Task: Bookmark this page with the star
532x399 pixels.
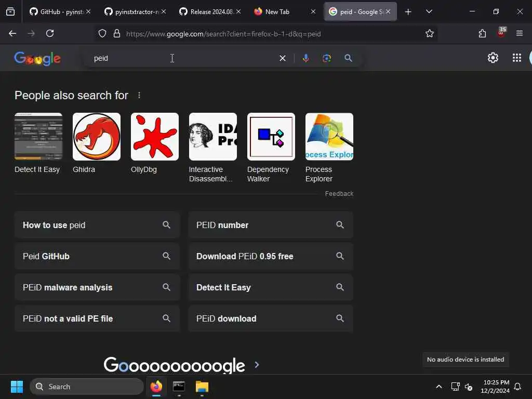Action: [430, 34]
